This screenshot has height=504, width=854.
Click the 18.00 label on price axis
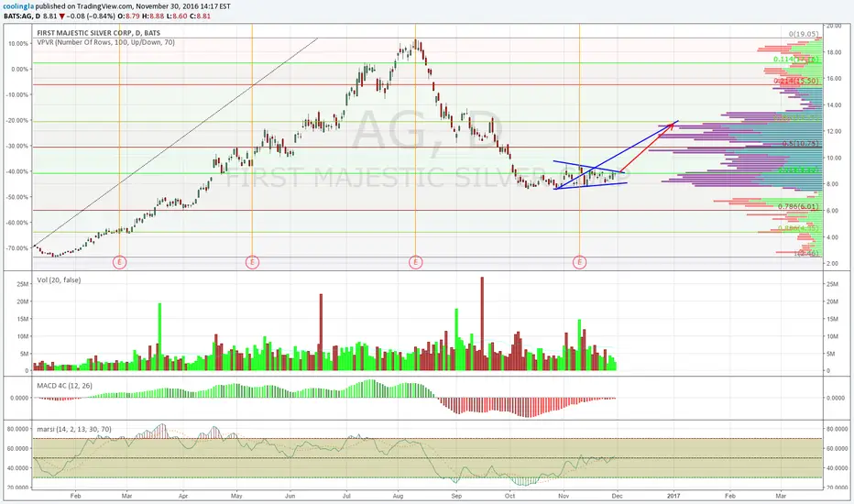coord(834,52)
